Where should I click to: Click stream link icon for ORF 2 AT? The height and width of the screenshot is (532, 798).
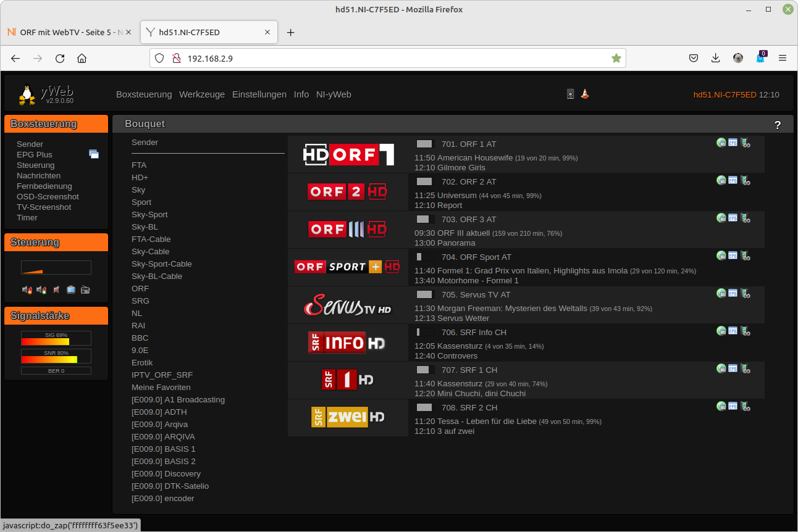click(745, 181)
